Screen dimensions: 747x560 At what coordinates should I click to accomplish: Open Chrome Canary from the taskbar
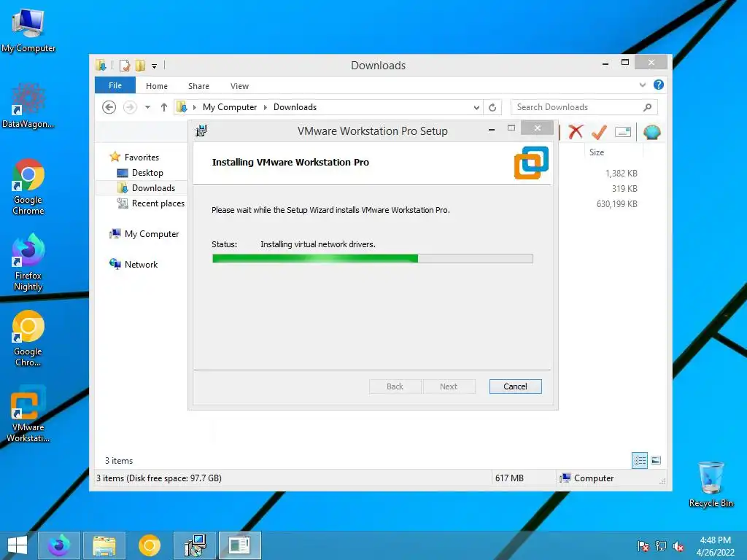click(x=149, y=545)
